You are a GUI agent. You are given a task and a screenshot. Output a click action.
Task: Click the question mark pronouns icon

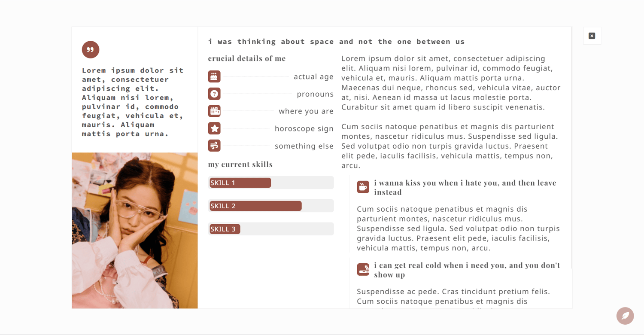(x=214, y=94)
